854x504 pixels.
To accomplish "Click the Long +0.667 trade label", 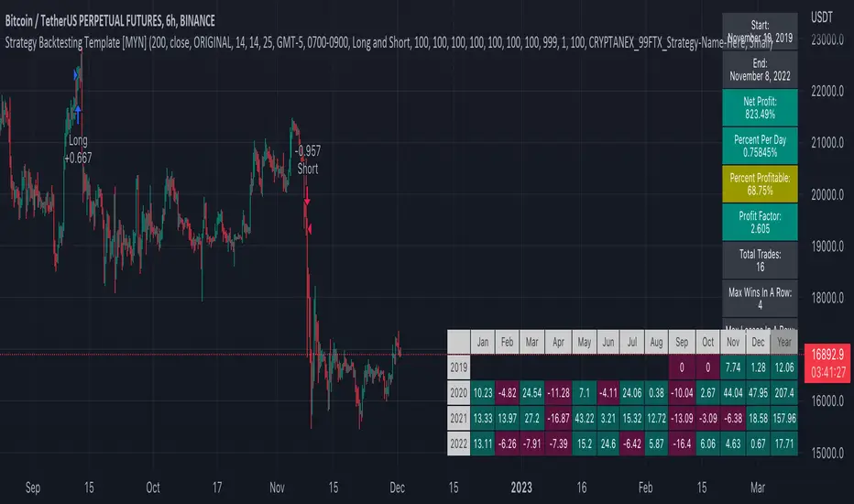I will (79, 149).
